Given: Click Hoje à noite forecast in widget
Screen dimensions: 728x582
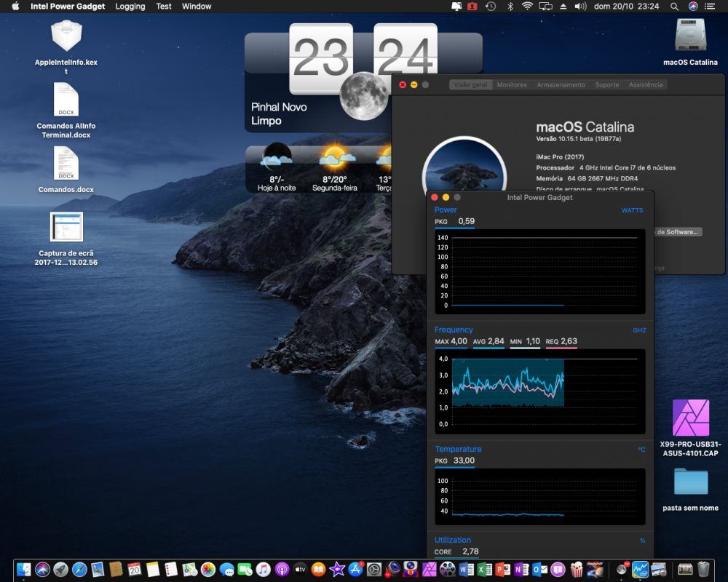Looking at the screenshot, I should (x=277, y=169).
